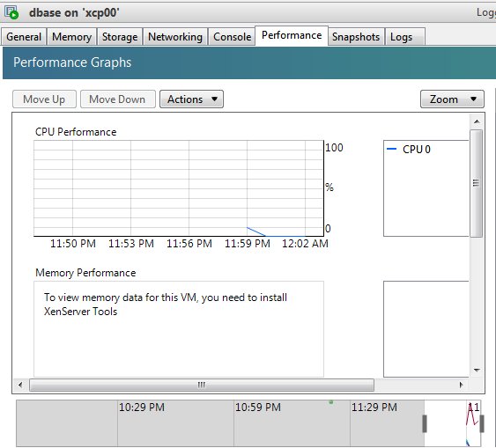Click the 12:02 AM axis label
The width and height of the screenshot is (496, 448).
(305, 244)
